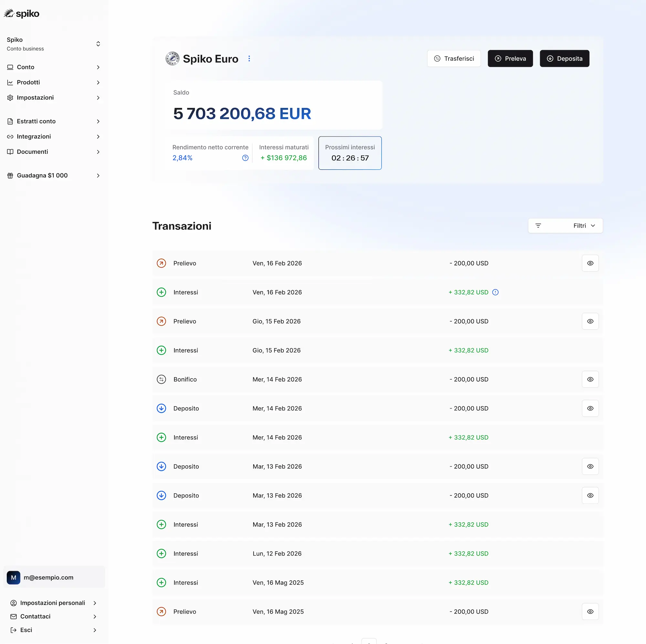Click the Prelievo arrow icon for Ven, 16 Mag 2025
Screen dimensions: 646x644
click(161, 611)
